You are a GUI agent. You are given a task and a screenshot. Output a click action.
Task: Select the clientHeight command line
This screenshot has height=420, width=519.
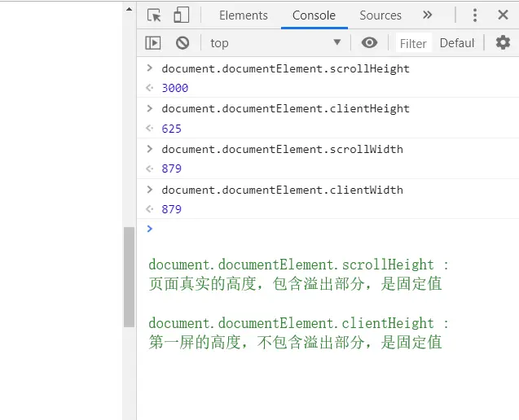click(x=285, y=109)
